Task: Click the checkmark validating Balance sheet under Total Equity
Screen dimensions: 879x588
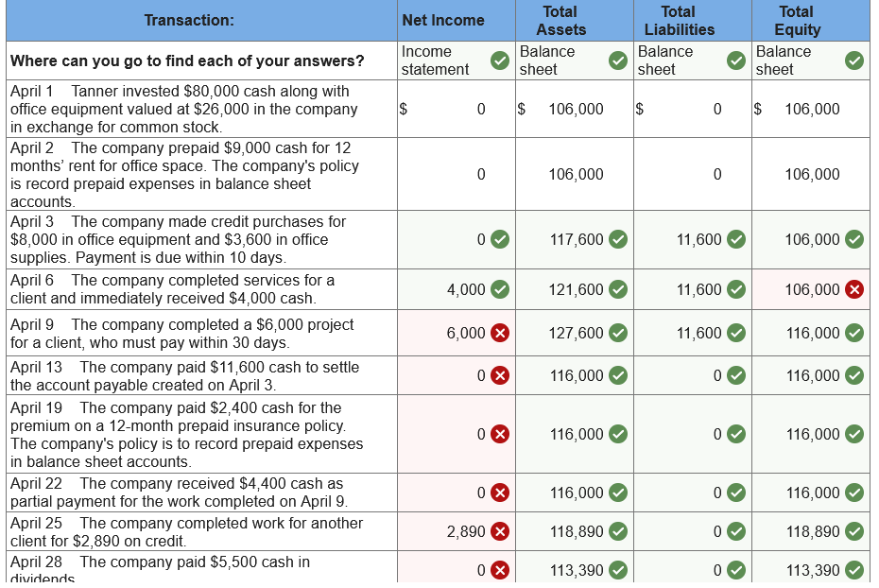Action: (x=853, y=60)
